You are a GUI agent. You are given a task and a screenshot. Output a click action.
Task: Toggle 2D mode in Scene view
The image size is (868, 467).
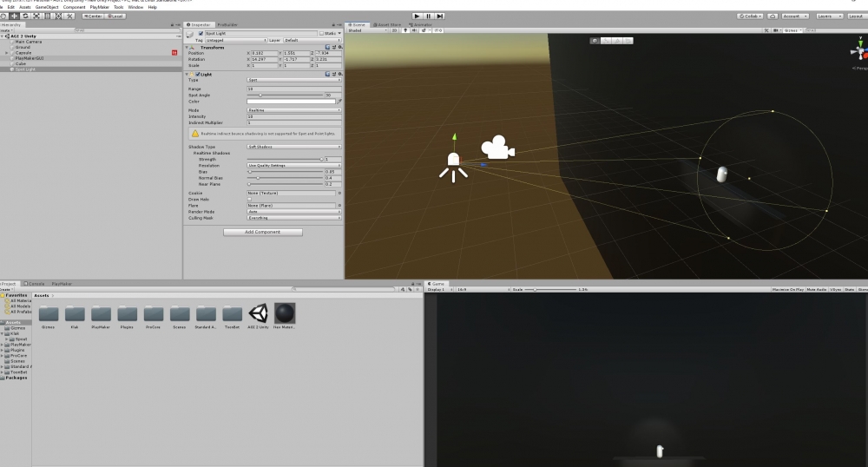(x=395, y=30)
